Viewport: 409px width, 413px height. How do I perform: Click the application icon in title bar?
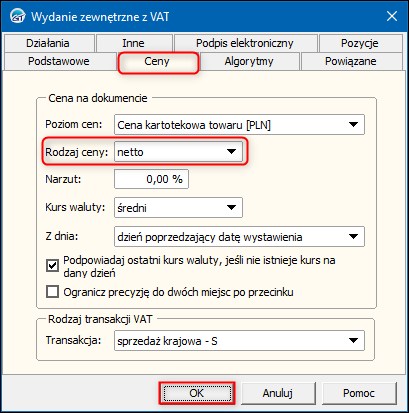click(17, 16)
